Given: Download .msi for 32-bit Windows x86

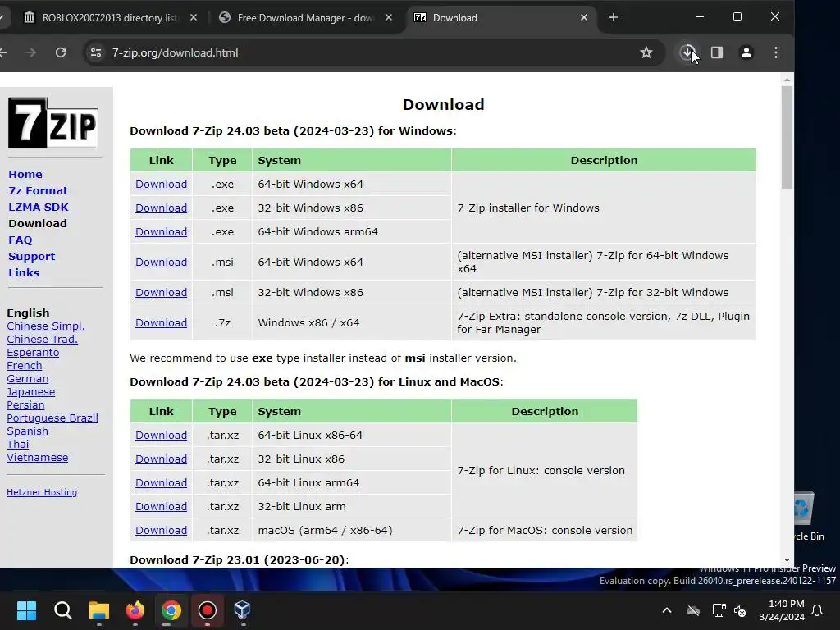Looking at the screenshot, I should pos(162,293).
